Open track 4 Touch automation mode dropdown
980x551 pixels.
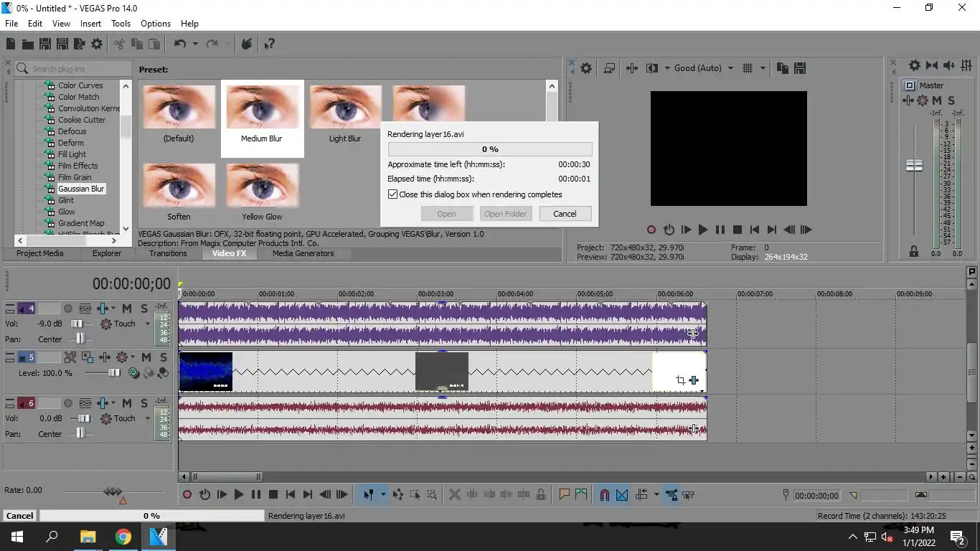point(148,324)
